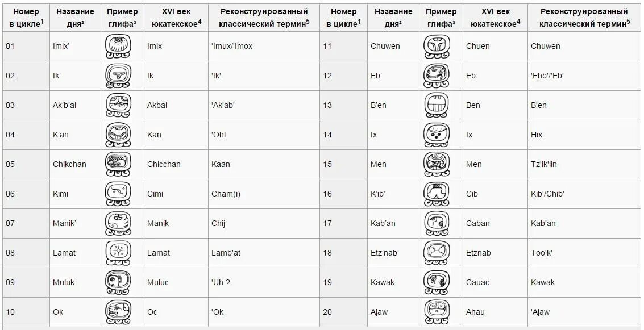Open the Etz'nab' glyph image

[437, 253]
